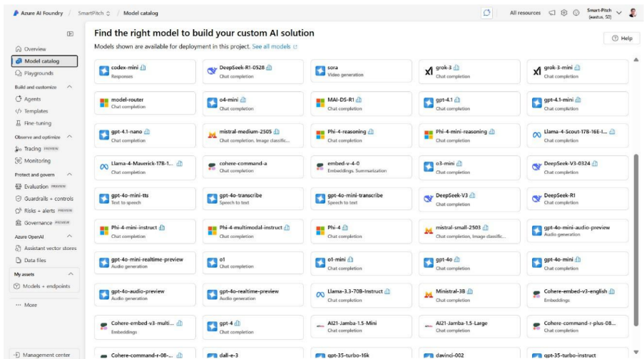
Task: Click the DeepSeek-R1-0528 model logo
Action: (212, 71)
